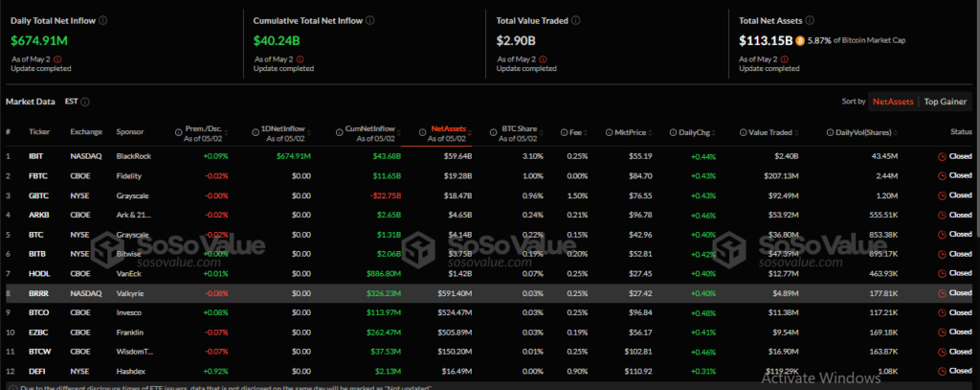Screen dimensions: 980x390
Task: Select the highlighted BRRR ticker
Action: (x=38, y=293)
